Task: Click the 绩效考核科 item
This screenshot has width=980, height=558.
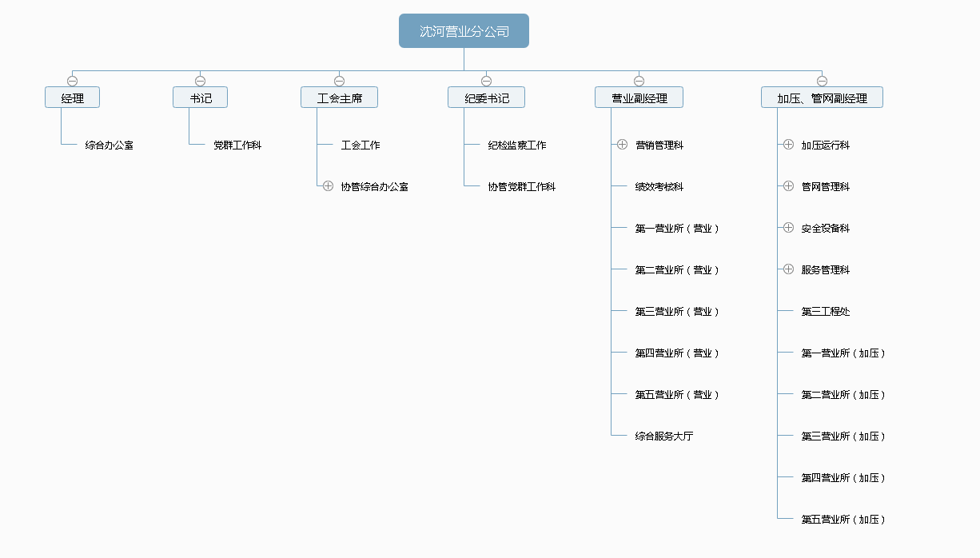Action: coord(659,187)
